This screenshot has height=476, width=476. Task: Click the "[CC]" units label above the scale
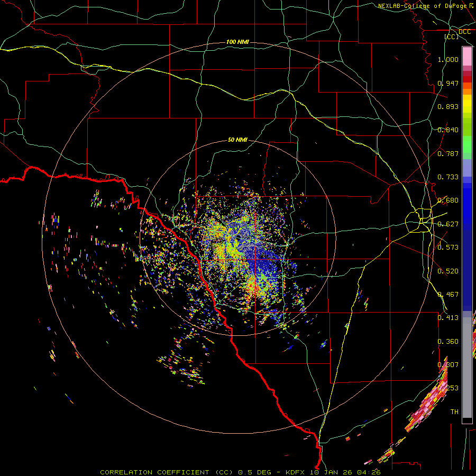452,36
